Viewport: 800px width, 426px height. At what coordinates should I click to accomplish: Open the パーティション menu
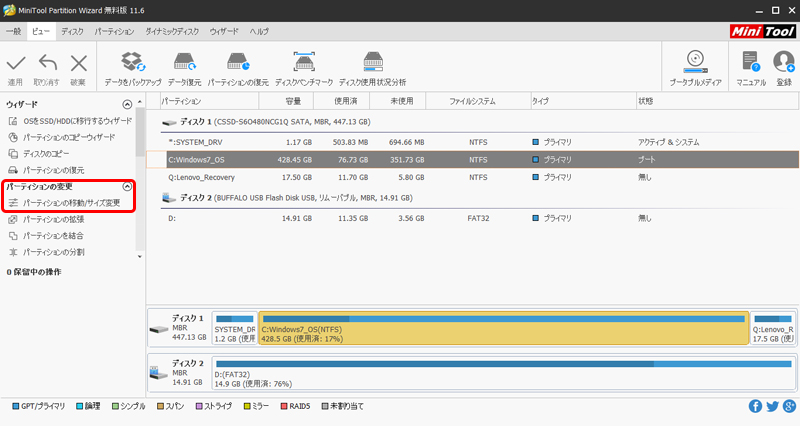pos(114,32)
